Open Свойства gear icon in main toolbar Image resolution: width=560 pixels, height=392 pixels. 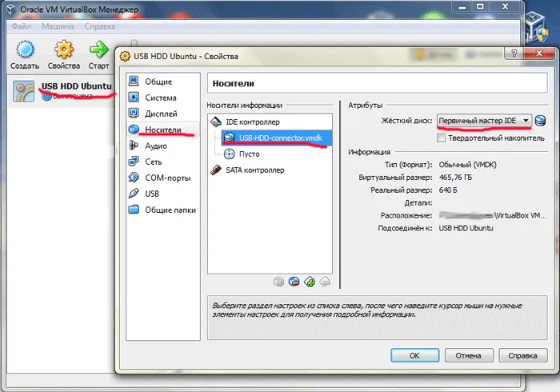click(x=64, y=50)
